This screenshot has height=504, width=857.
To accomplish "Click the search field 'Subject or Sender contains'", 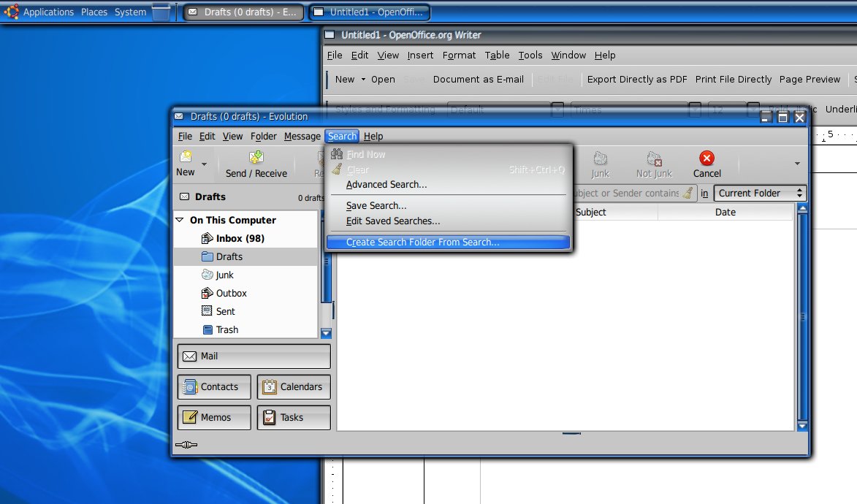I will [x=626, y=193].
